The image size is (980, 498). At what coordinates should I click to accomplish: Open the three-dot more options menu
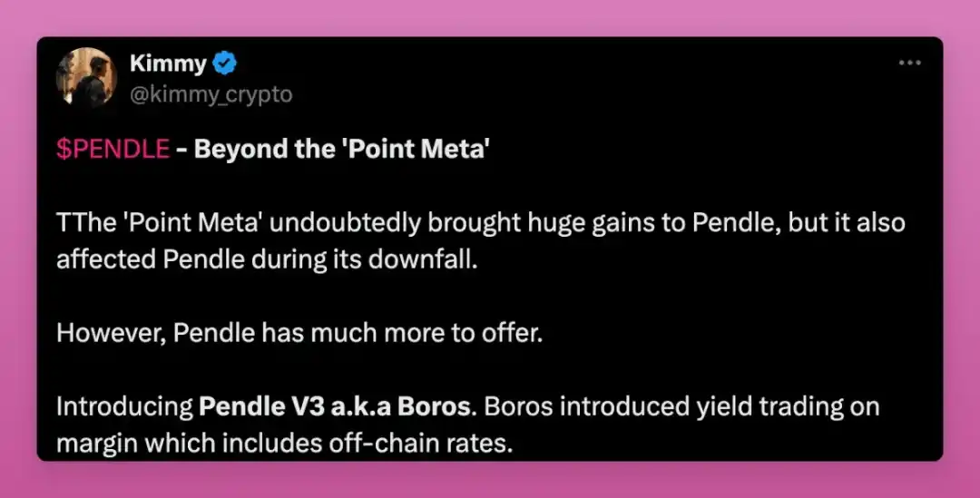coord(909,63)
